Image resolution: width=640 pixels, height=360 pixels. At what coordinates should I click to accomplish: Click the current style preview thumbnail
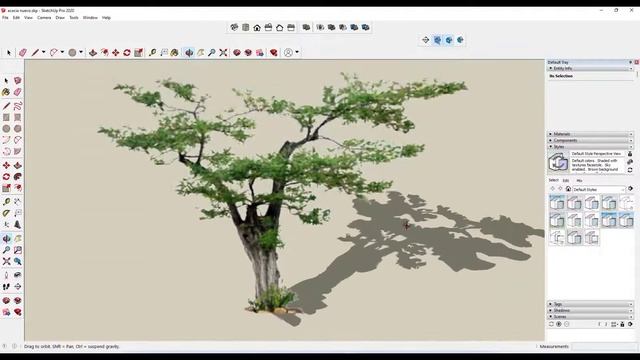[x=558, y=162]
